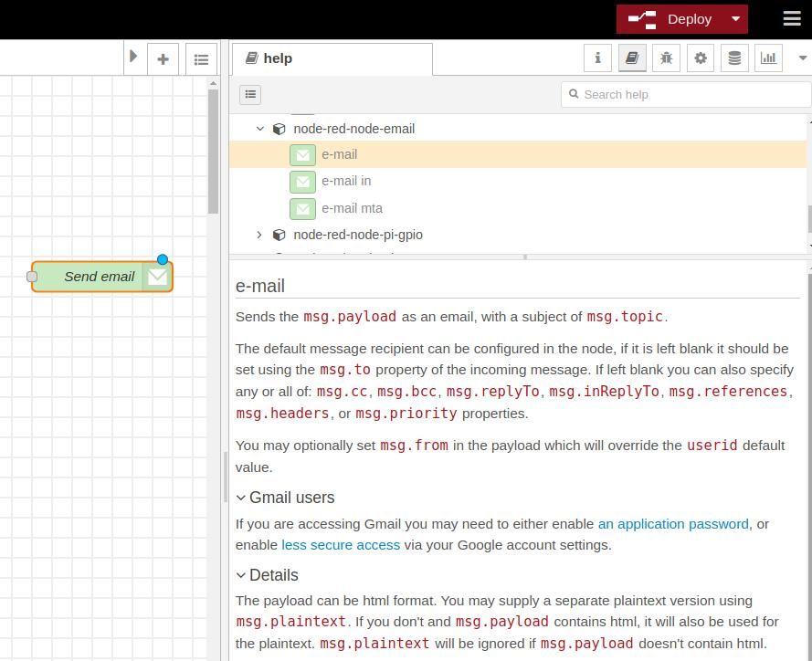Show the list of flows

tap(201, 59)
